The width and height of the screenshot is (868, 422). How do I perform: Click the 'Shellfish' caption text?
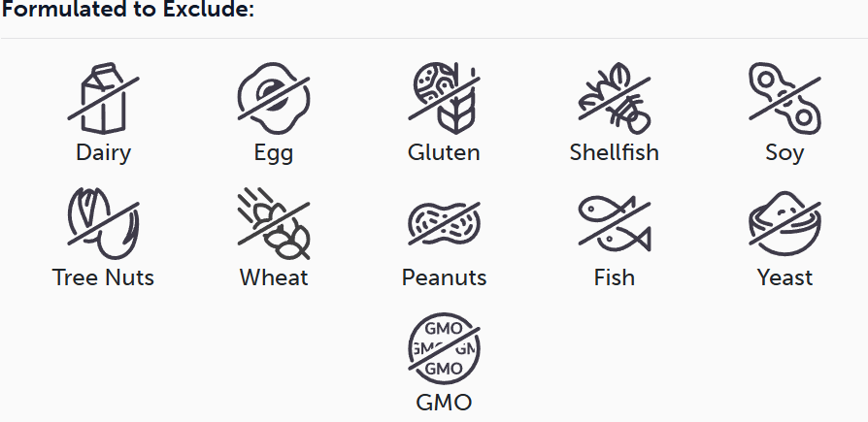click(x=614, y=152)
